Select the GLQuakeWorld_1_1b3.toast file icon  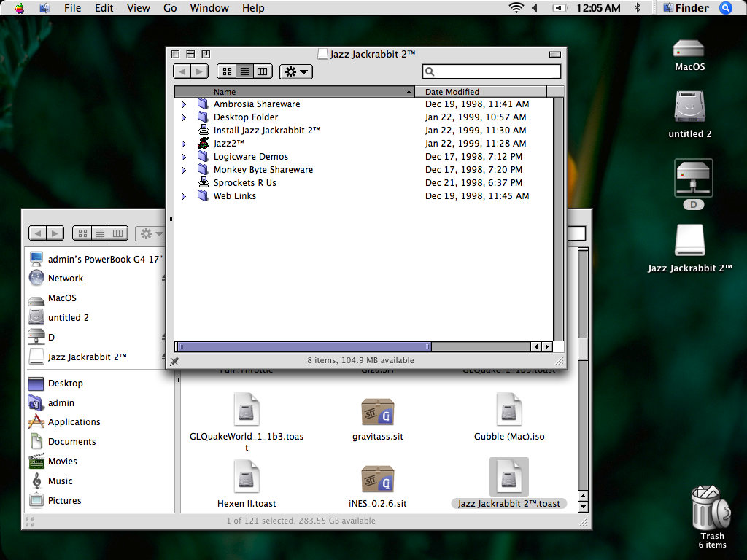click(x=247, y=409)
